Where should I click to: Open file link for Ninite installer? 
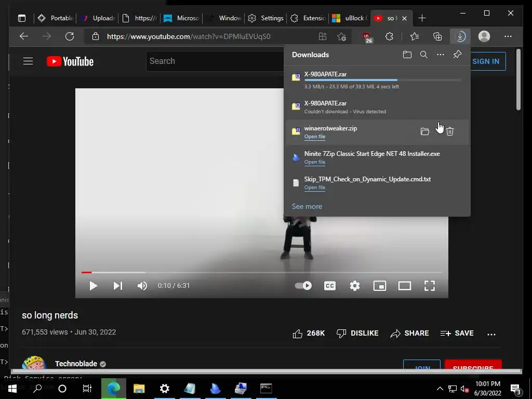314,162
